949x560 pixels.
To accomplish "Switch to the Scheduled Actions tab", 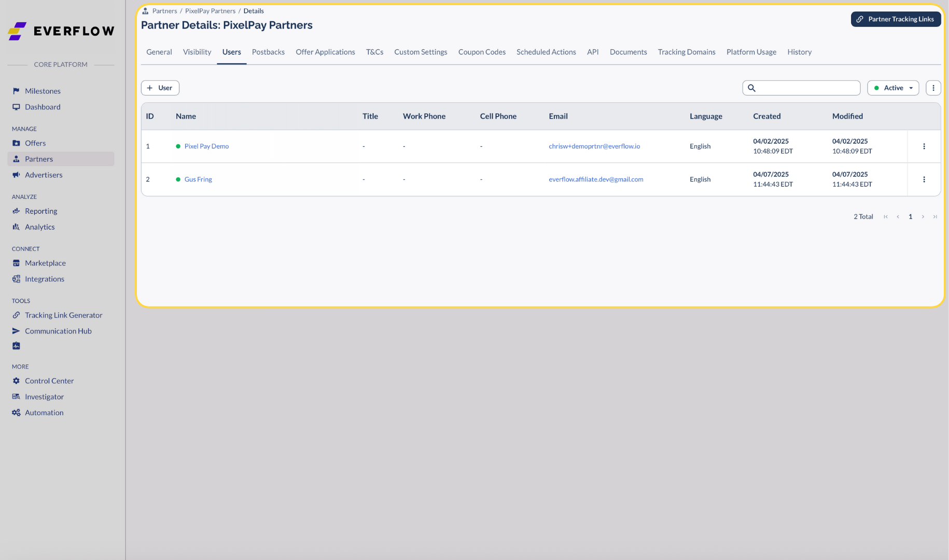I will pyautogui.click(x=546, y=52).
